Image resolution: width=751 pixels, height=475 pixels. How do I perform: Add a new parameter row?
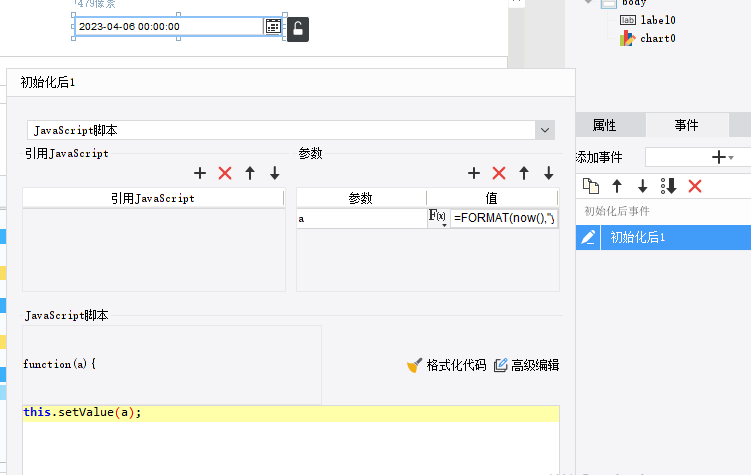pyautogui.click(x=474, y=173)
